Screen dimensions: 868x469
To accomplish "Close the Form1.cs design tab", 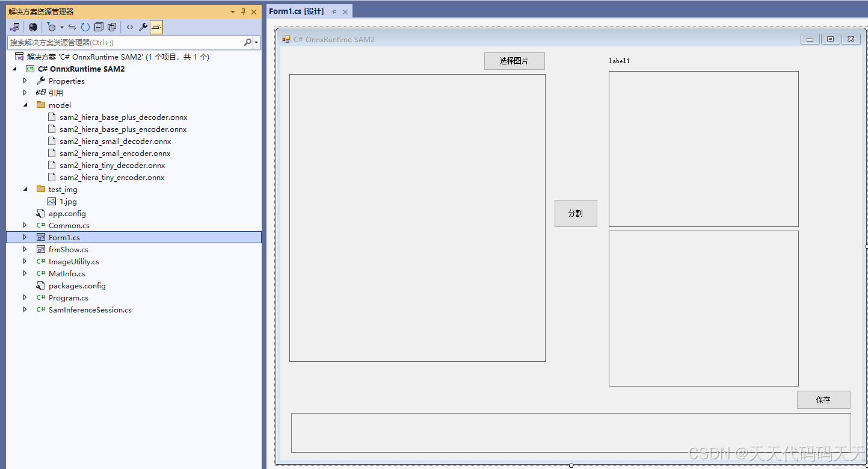I will coord(345,12).
